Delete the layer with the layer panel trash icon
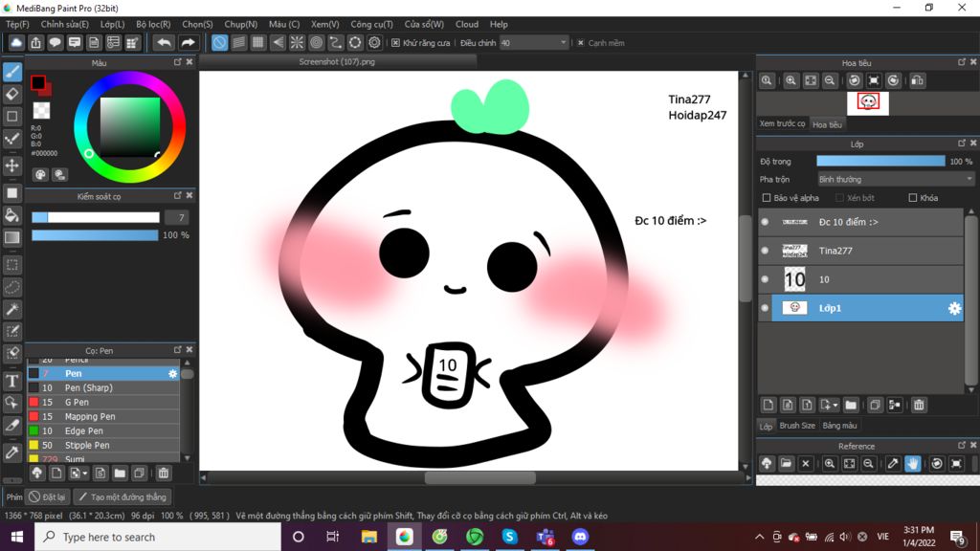 point(919,405)
